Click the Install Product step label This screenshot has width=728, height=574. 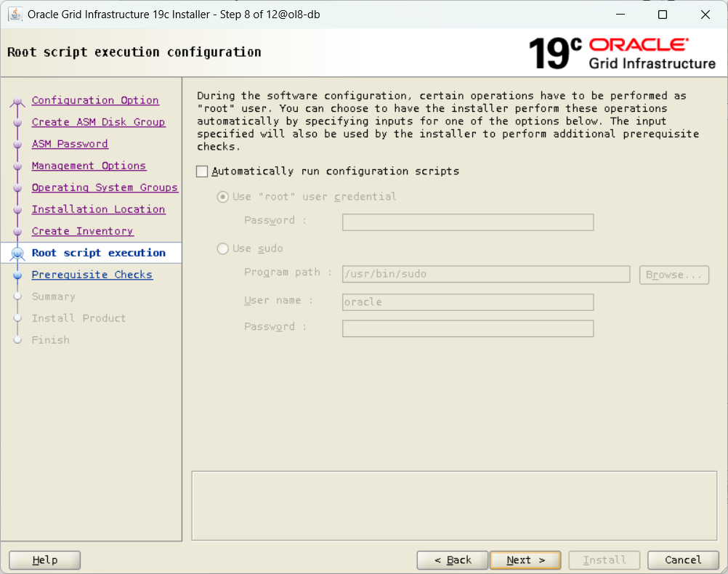point(78,318)
